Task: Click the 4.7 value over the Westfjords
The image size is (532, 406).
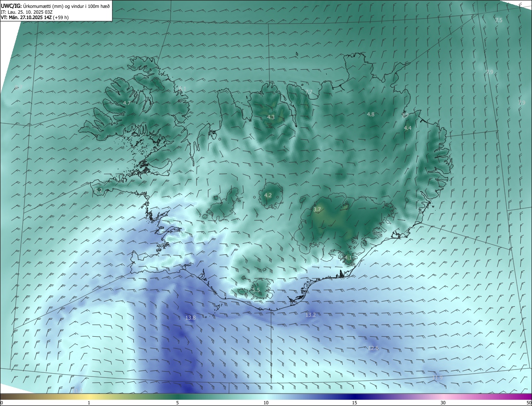Action: (x=127, y=103)
